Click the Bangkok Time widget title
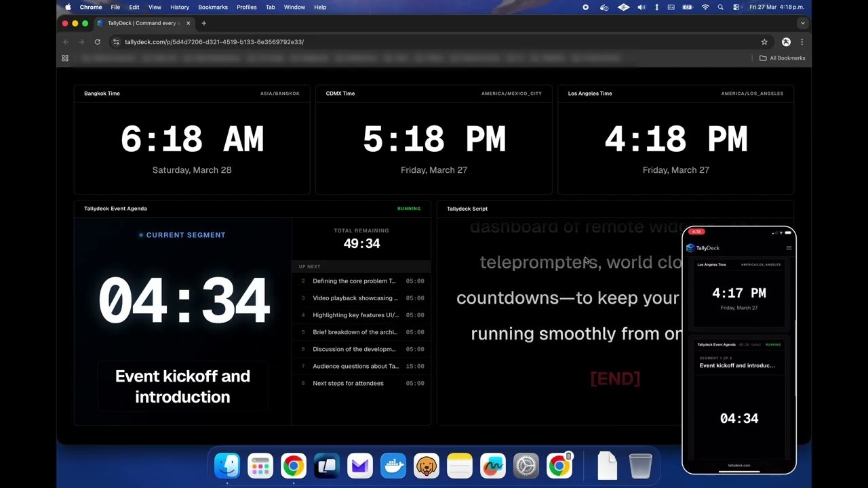Image resolution: width=868 pixels, height=488 pixels. (x=102, y=94)
